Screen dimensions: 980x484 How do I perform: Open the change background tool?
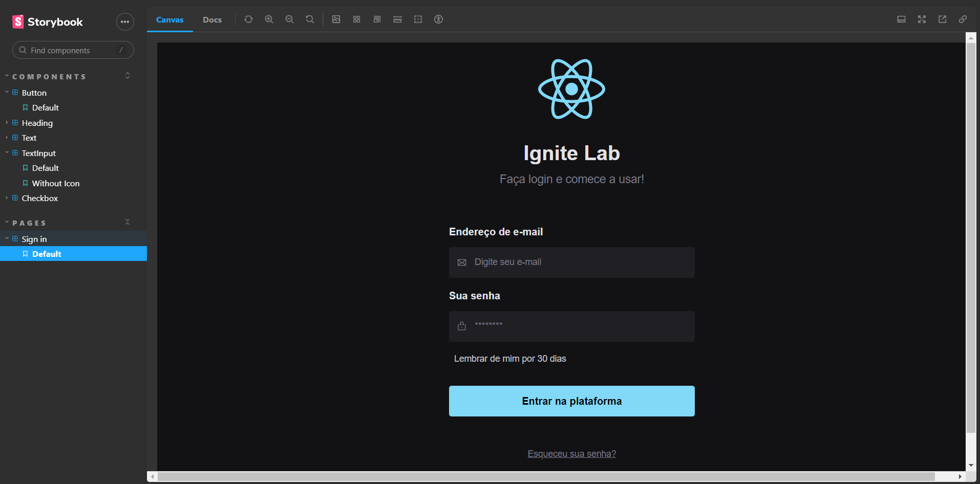[336, 19]
